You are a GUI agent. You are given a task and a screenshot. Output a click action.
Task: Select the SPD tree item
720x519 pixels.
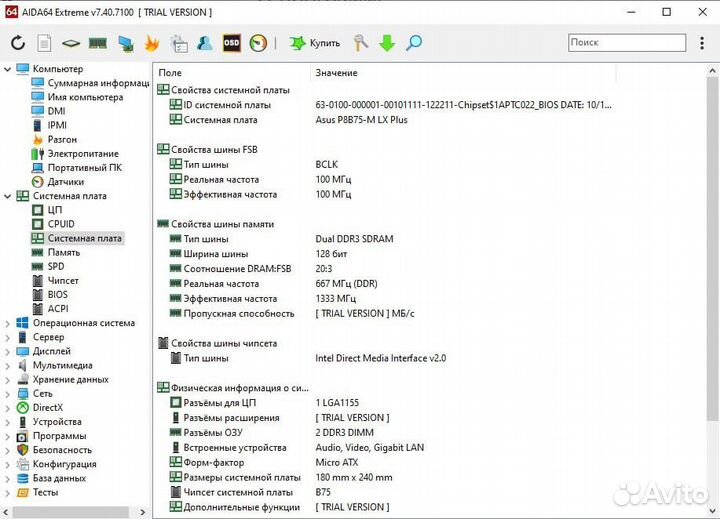pos(56,267)
